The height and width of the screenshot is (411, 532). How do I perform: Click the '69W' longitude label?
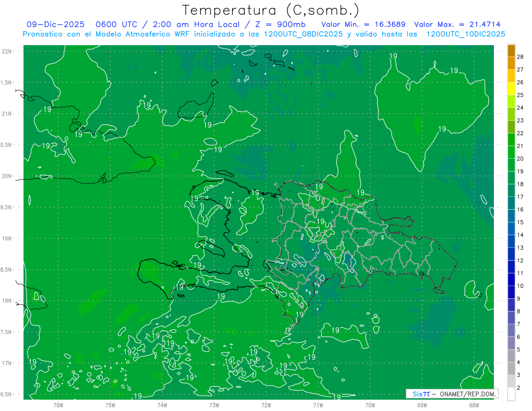click(x=422, y=405)
